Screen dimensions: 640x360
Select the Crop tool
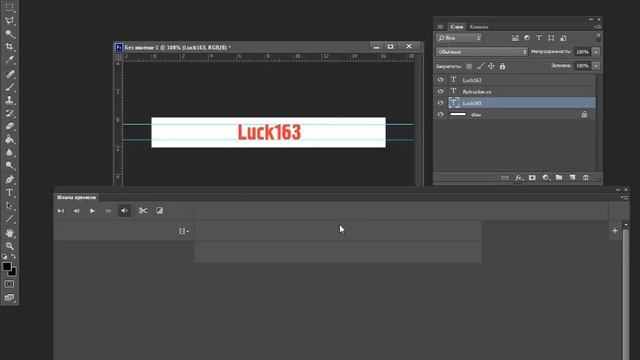[9, 47]
